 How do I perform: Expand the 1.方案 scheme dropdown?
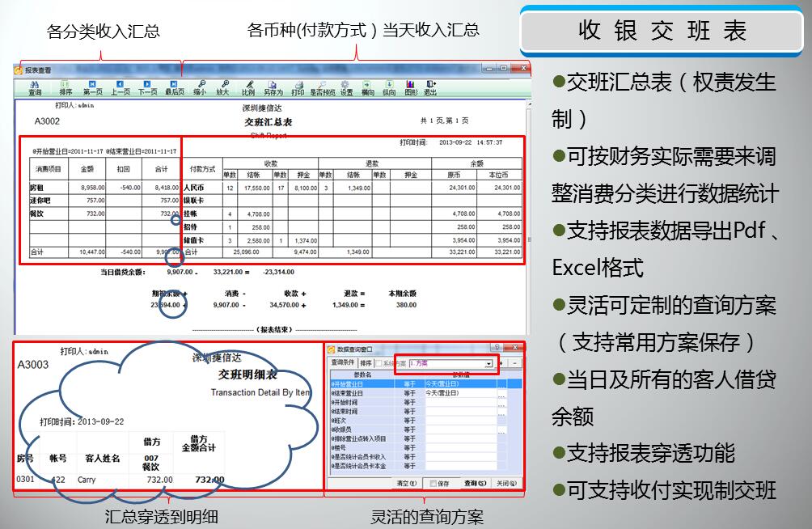click(x=488, y=364)
